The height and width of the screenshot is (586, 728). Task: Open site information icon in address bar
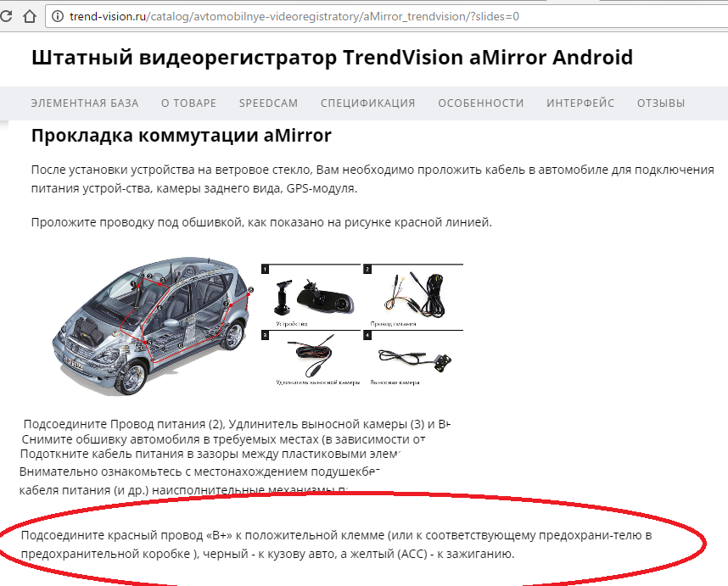[x=57, y=16]
